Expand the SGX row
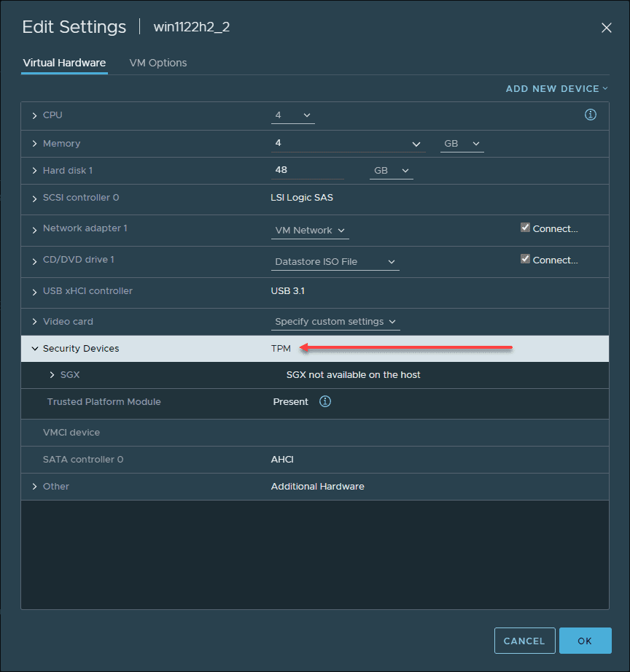Screen dimensions: 630x672 click(52, 375)
